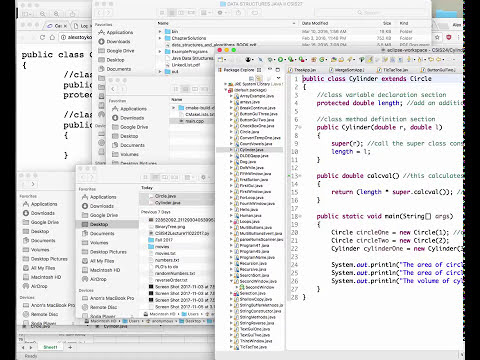
Task: Click the green Run button in Eclipse
Action: point(280,60)
